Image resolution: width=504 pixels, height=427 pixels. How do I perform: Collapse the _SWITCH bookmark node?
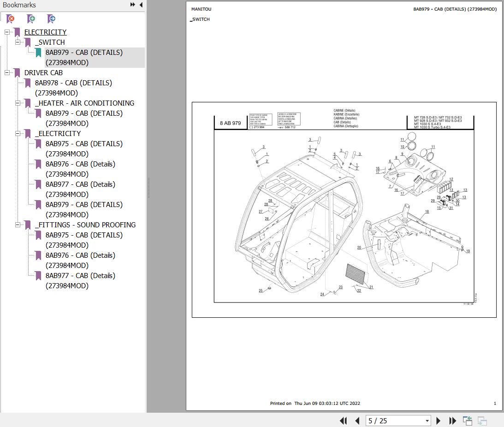click(x=18, y=42)
